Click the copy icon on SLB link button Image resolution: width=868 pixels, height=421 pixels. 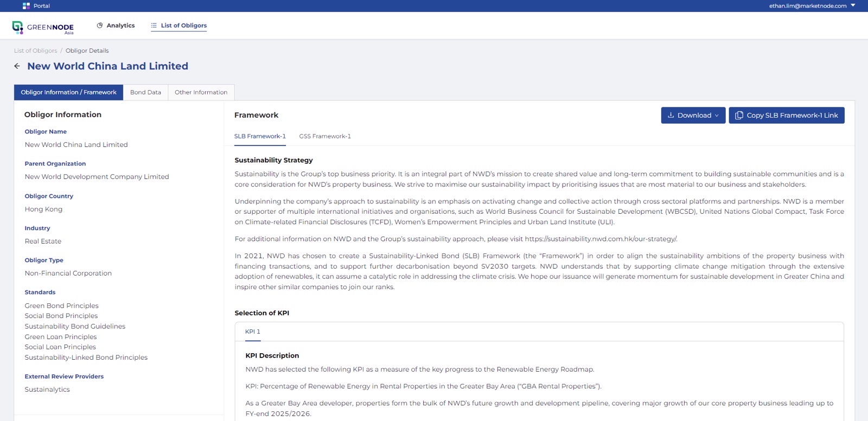tap(739, 115)
